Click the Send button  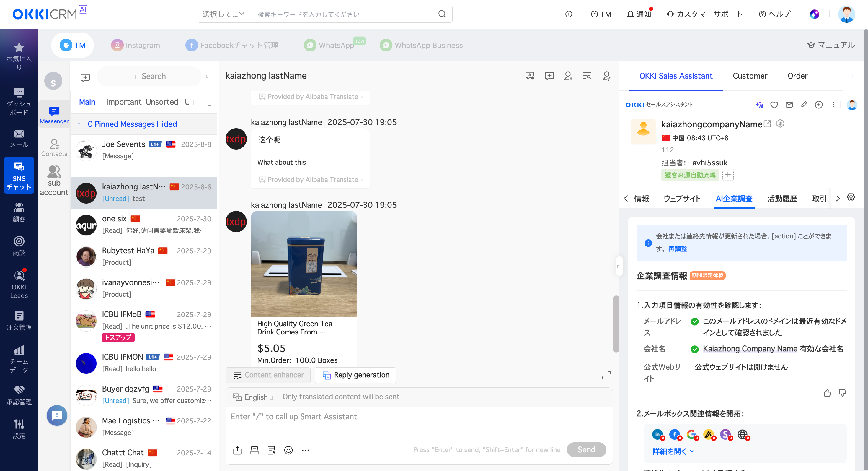pos(586,450)
